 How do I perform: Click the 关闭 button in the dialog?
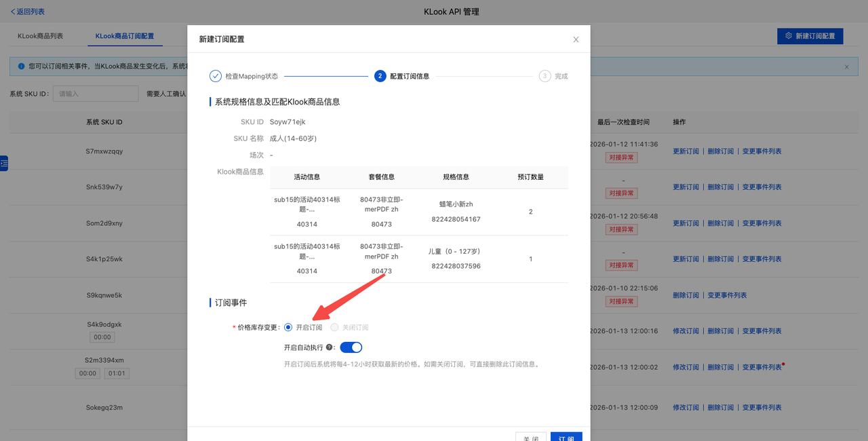530,438
